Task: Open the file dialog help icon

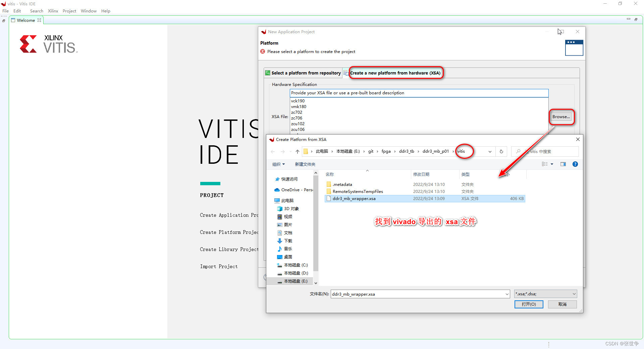Action: tap(575, 164)
